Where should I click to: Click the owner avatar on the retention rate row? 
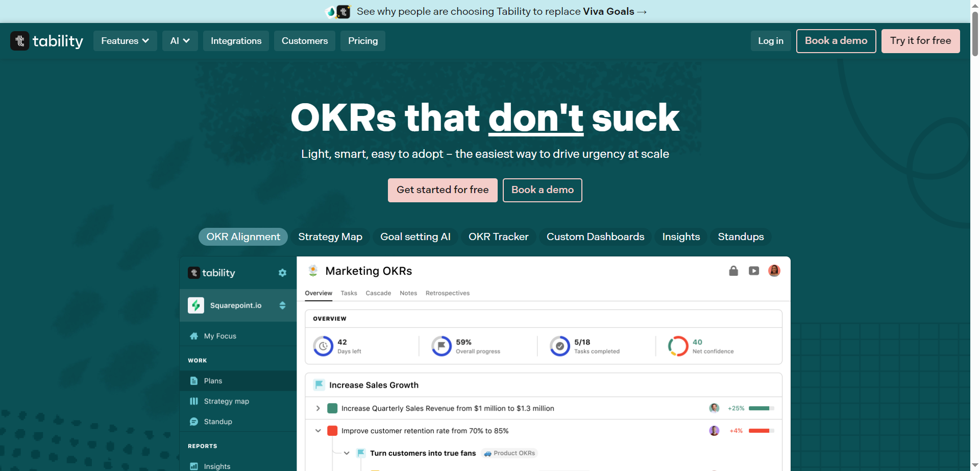[x=714, y=431]
